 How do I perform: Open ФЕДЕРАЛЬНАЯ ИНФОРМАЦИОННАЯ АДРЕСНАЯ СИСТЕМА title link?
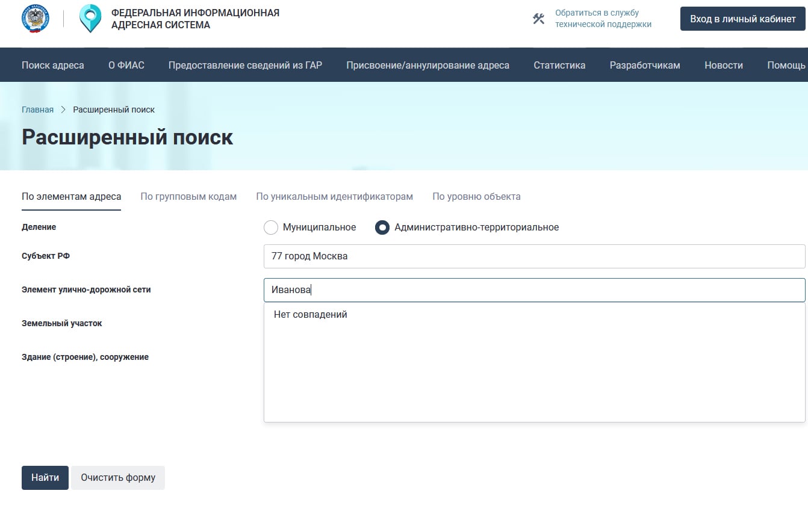(x=195, y=19)
